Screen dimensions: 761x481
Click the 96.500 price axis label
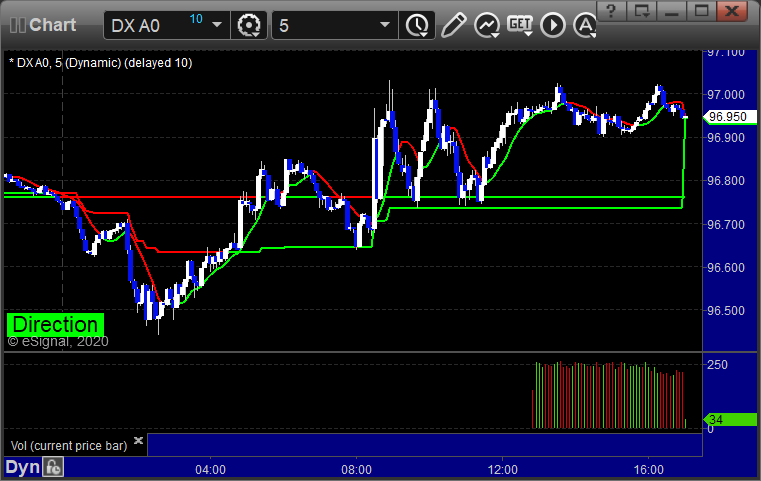[x=726, y=311]
